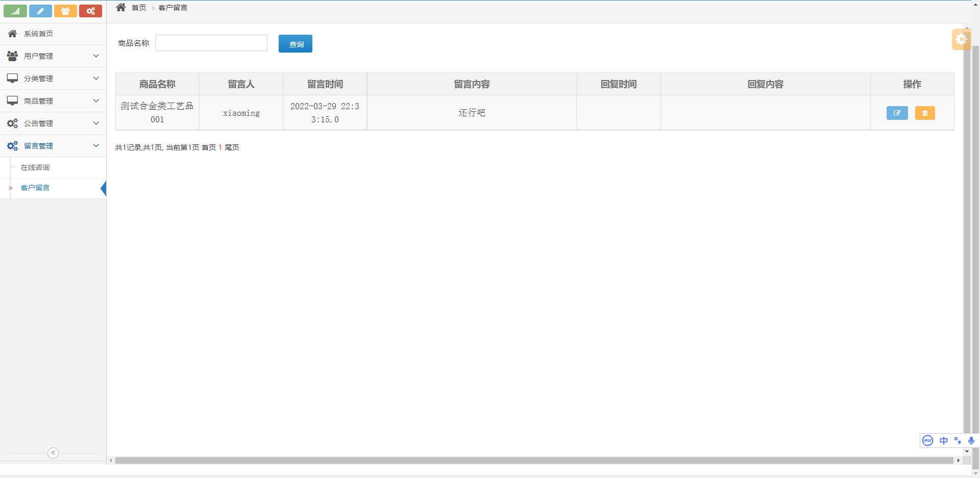Click the 还行吧 message cell
Image resolution: width=980 pixels, height=478 pixels.
472,113
